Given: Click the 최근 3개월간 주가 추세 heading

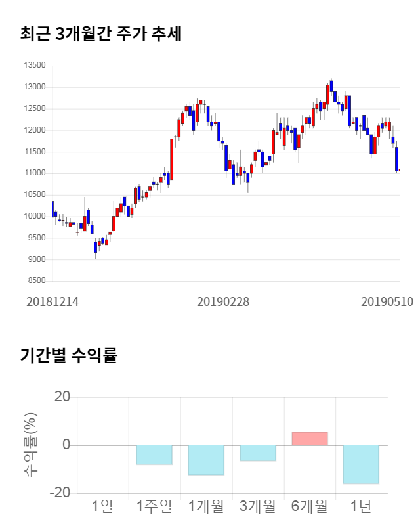Looking at the screenshot, I should (x=100, y=33).
